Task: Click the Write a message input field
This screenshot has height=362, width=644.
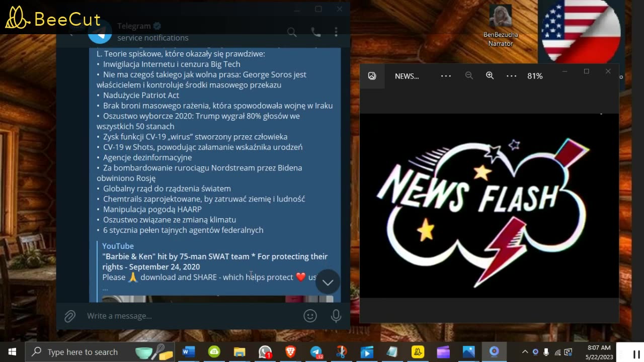Action: point(191,316)
